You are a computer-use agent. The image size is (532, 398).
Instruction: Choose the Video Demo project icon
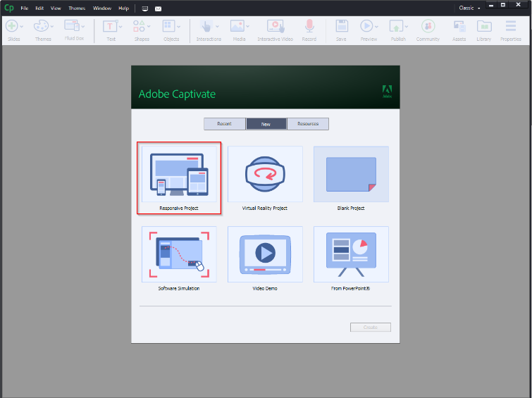point(265,254)
